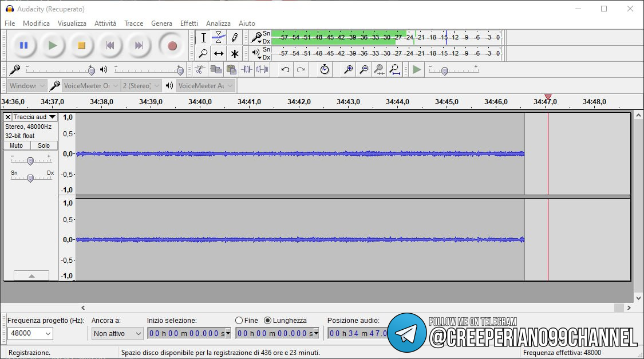Click the Silence audio icon

(x=262, y=70)
